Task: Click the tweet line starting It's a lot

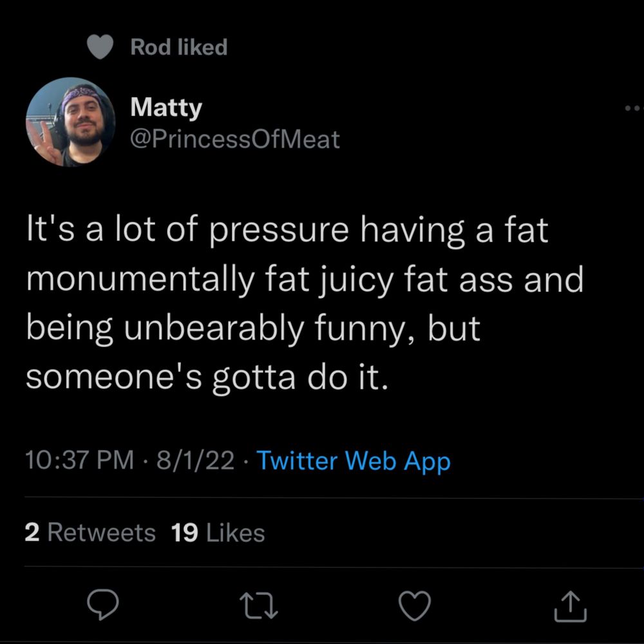Action: point(287,231)
